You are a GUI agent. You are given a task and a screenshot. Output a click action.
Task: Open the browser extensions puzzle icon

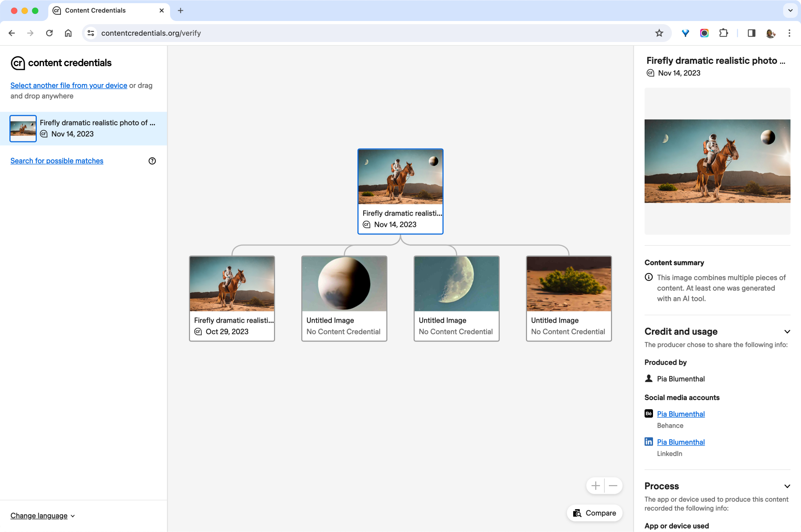pos(723,33)
